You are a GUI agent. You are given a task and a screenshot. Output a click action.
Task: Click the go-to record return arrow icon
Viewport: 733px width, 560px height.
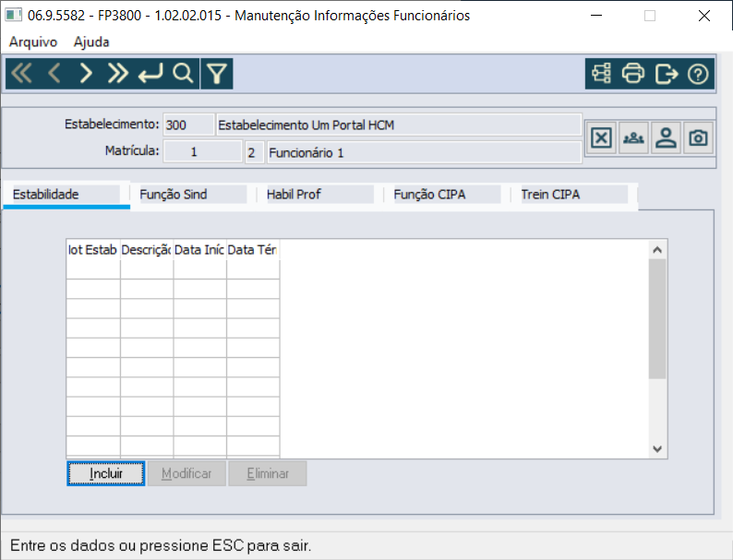150,74
